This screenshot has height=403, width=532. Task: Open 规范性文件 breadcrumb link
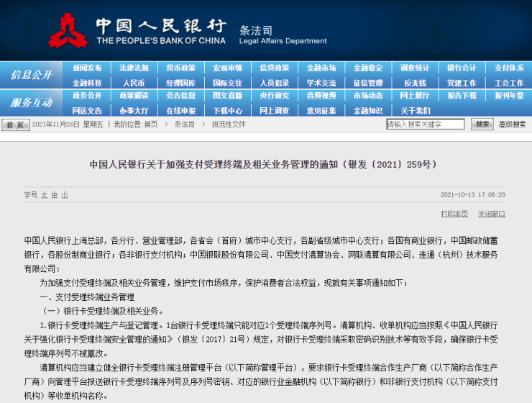[x=229, y=124]
